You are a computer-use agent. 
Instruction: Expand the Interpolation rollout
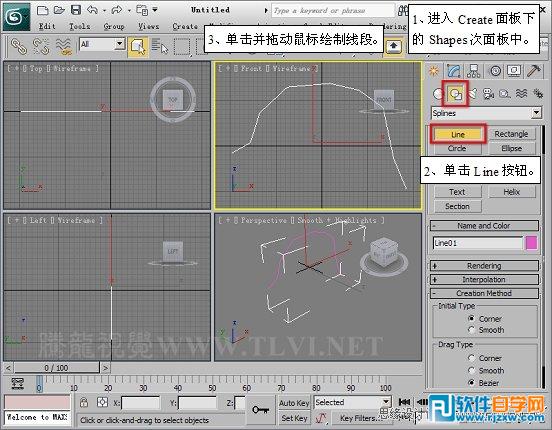[x=484, y=280]
